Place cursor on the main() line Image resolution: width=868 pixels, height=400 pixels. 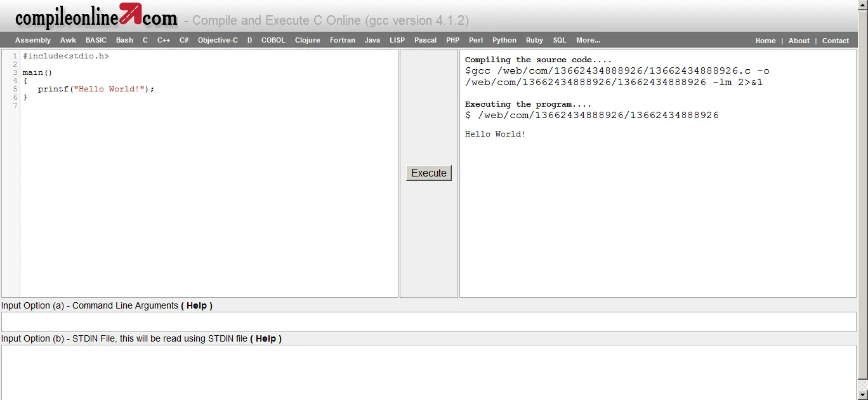tap(37, 72)
